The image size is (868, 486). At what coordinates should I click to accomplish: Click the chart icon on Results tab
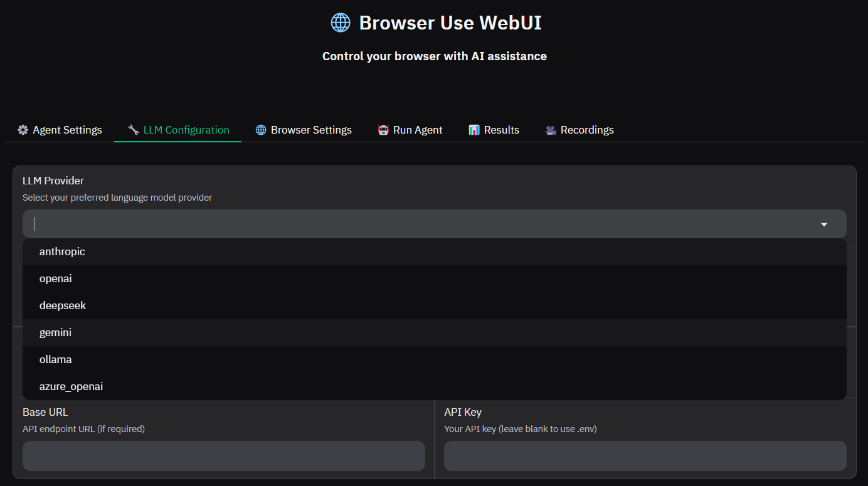point(474,130)
